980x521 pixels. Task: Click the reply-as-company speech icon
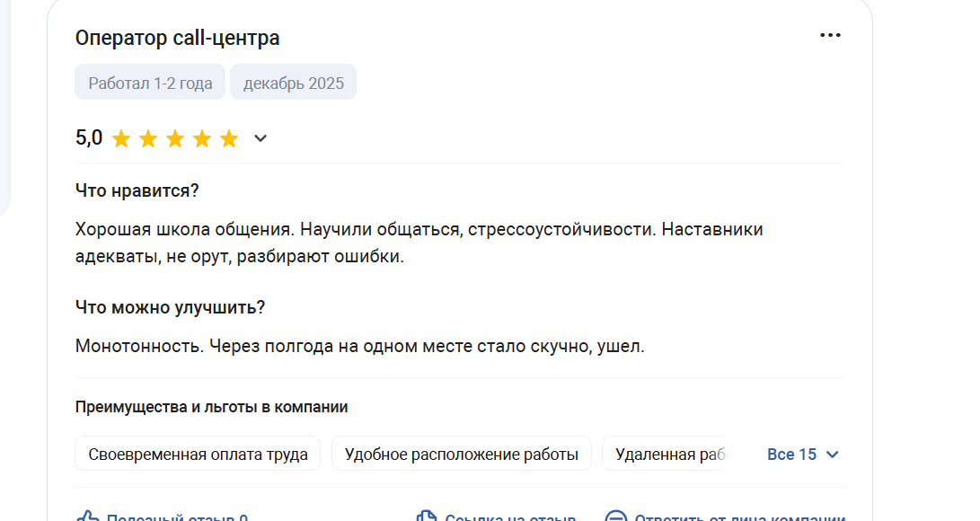tap(615, 516)
